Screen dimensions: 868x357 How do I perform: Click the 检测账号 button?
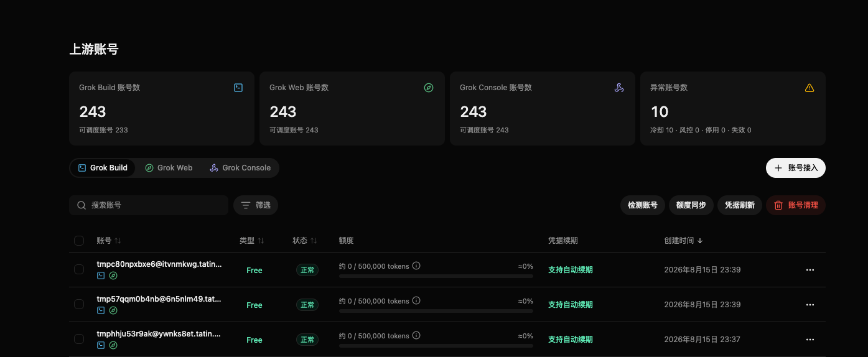[x=643, y=205]
